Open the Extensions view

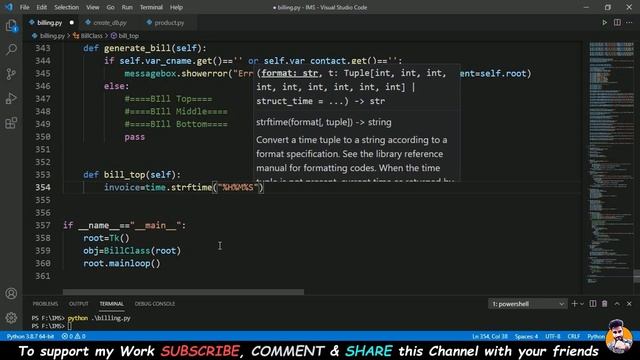[11, 122]
